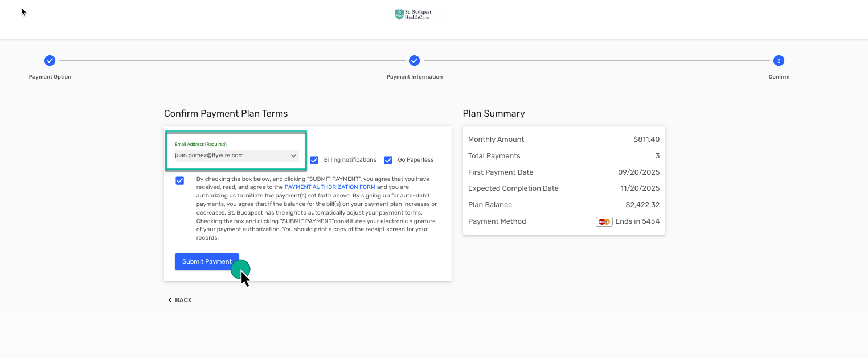868x358 pixels.
Task: Switch to the Payment Information step label
Action: click(x=414, y=77)
